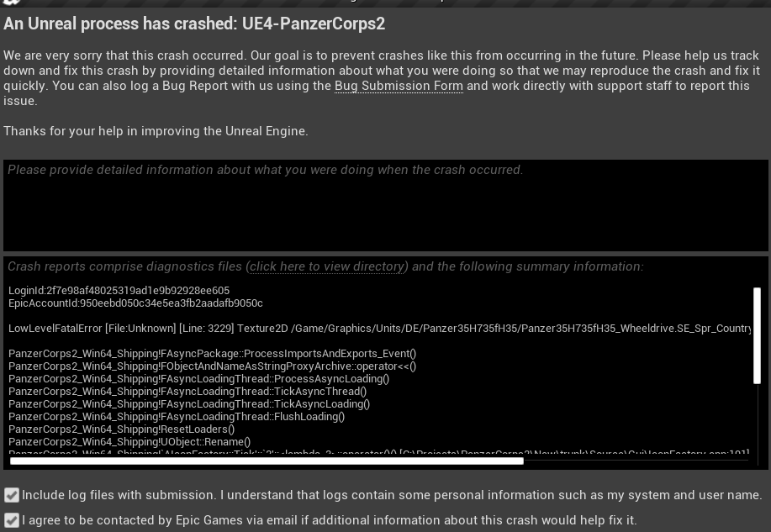Viewport: 771px width, 532px height.
Task: Open the Bug Submission Form link
Action: 399,86
